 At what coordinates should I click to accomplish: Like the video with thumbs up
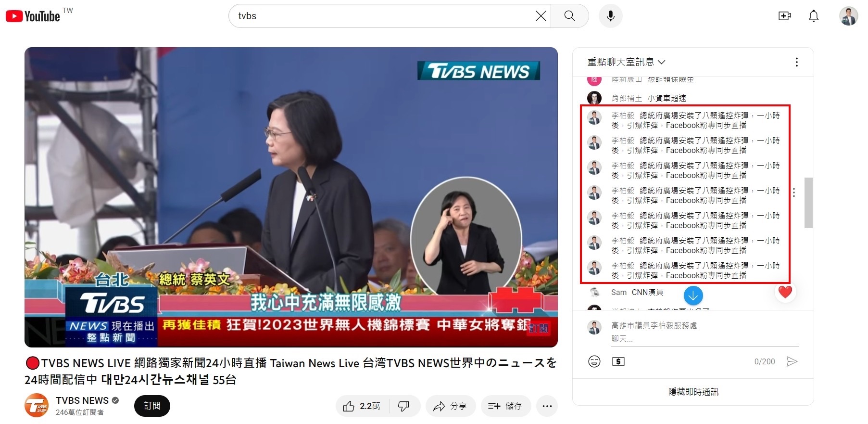tap(363, 406)
